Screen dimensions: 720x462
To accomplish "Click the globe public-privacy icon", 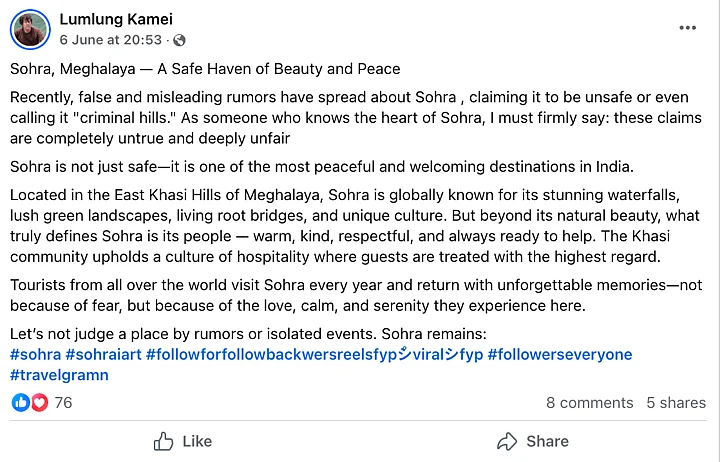I will pos(179,40).
